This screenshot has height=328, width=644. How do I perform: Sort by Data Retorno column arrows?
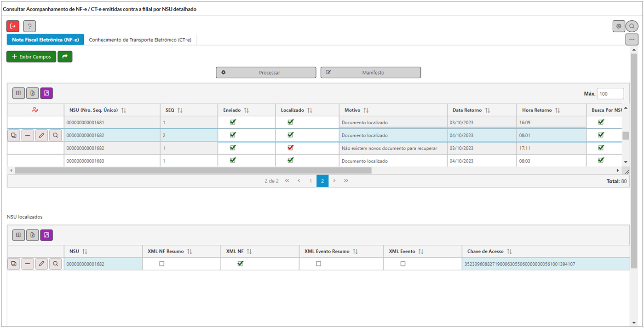[x=488, y=110]
